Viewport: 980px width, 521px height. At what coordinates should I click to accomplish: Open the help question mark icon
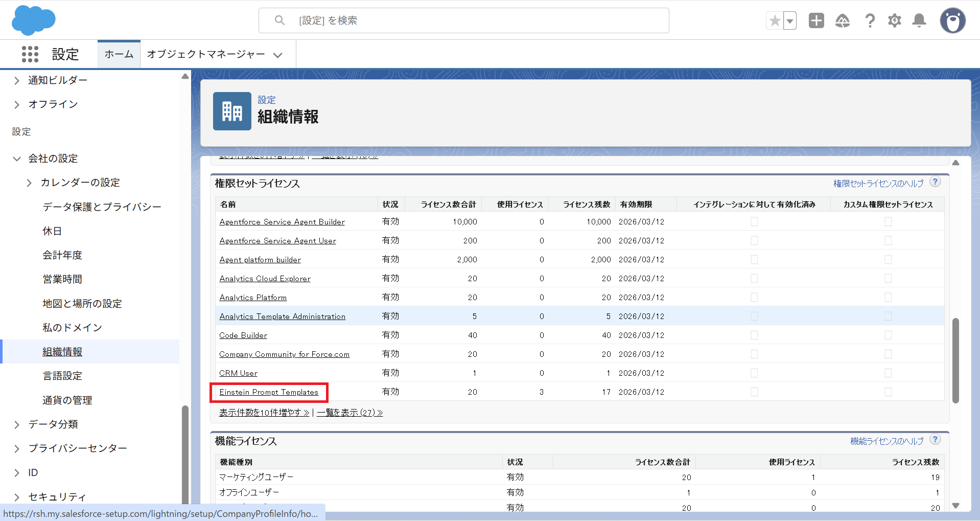[x=870, y=20]
